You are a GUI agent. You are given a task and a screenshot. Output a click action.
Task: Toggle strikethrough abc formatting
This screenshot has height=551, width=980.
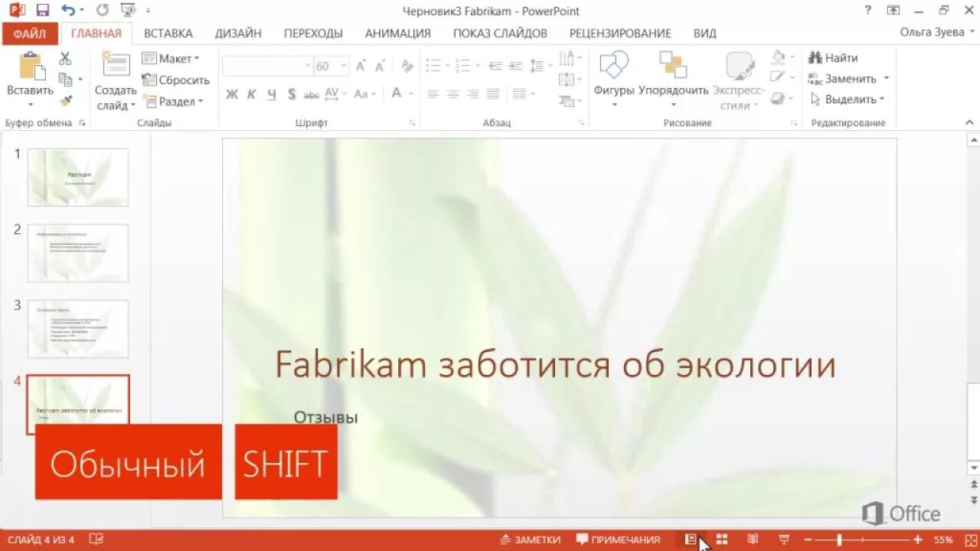(312, 94)
